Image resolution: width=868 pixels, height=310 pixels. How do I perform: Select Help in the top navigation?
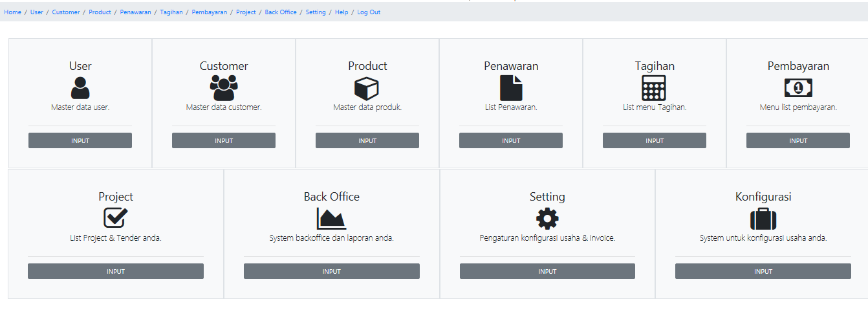[342, 12]
